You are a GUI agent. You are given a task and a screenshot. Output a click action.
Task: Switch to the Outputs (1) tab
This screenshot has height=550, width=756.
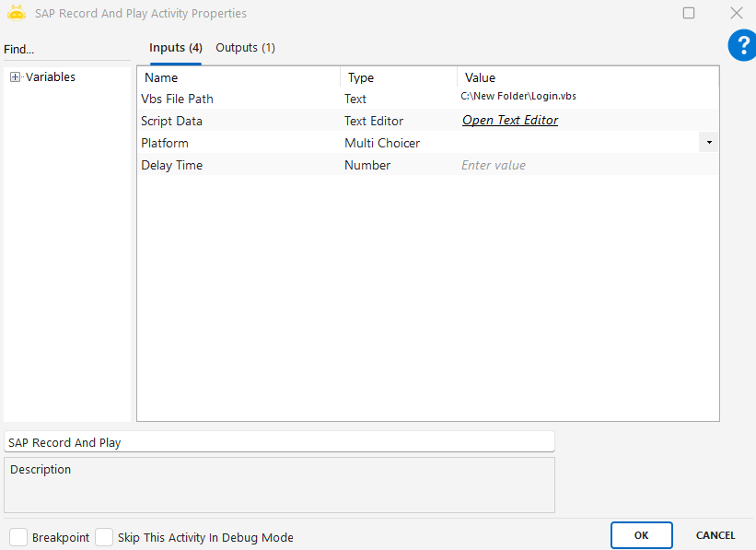[x=245, y=48]
